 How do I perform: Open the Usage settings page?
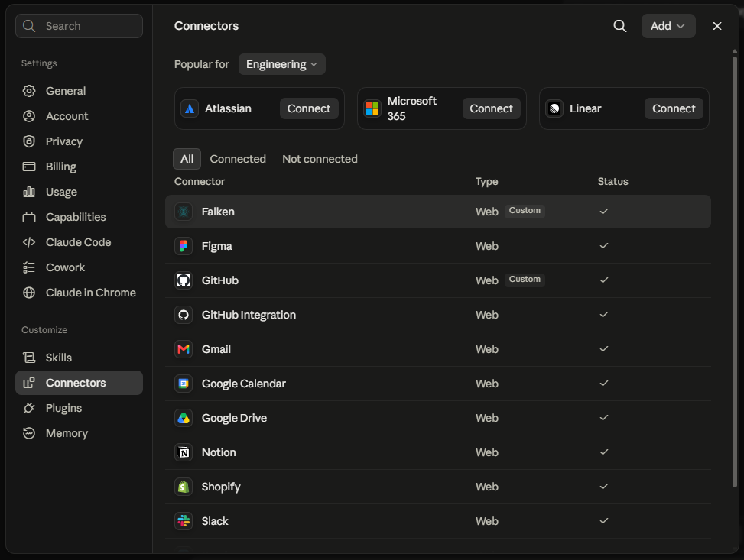(79, 192)
